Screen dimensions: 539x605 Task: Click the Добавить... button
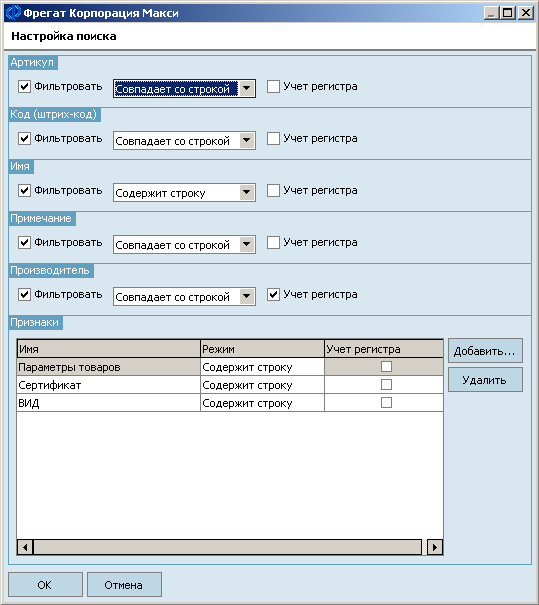coord(485,351)
